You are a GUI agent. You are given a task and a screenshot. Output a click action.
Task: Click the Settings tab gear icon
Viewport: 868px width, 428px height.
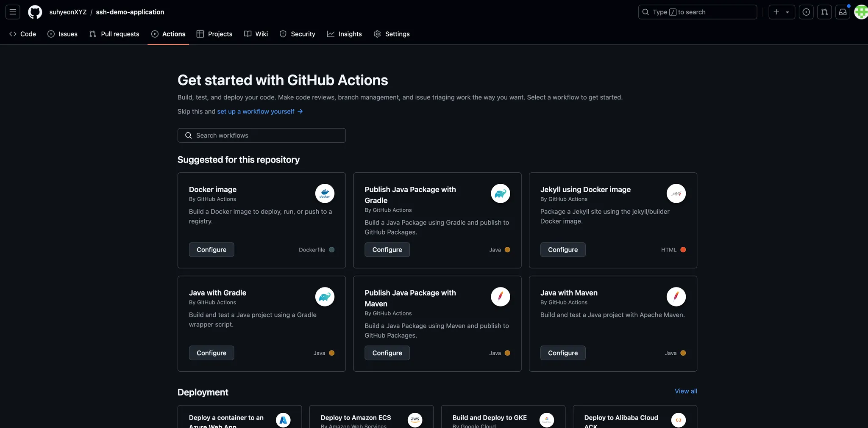(377, 34)
